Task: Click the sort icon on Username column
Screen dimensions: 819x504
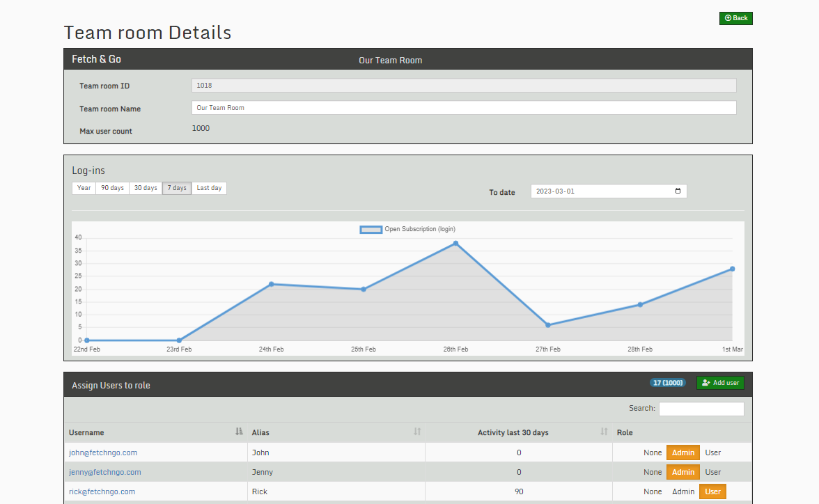Action: coord(239,432)
